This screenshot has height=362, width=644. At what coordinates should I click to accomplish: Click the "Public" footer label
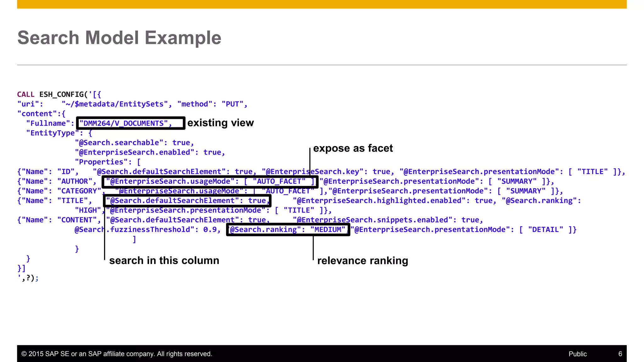click(x=578, y=354)
